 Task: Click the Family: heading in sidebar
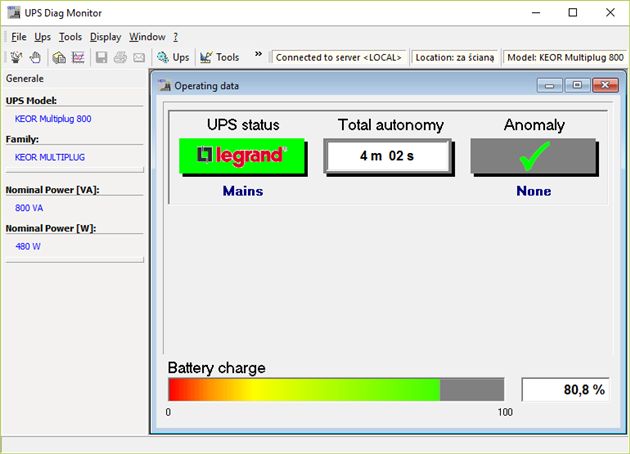[x=22, y=139]
